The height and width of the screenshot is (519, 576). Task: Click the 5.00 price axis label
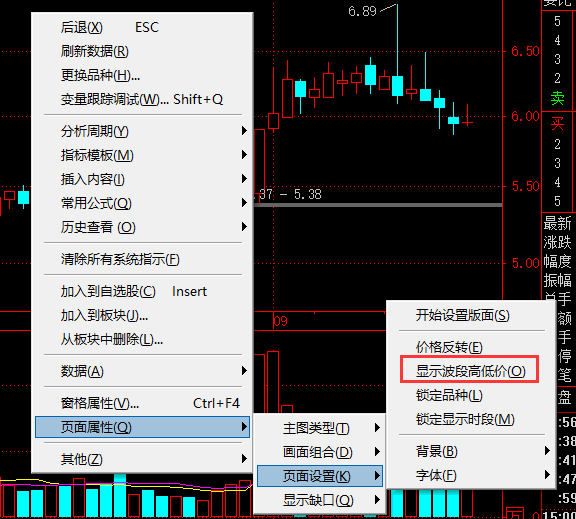(x=525, y=263)
